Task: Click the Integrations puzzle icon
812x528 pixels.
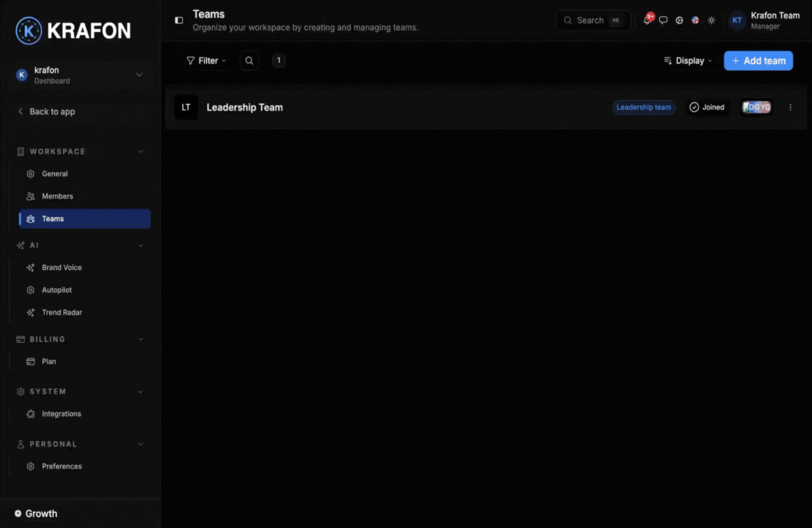Action: point(30,414)
